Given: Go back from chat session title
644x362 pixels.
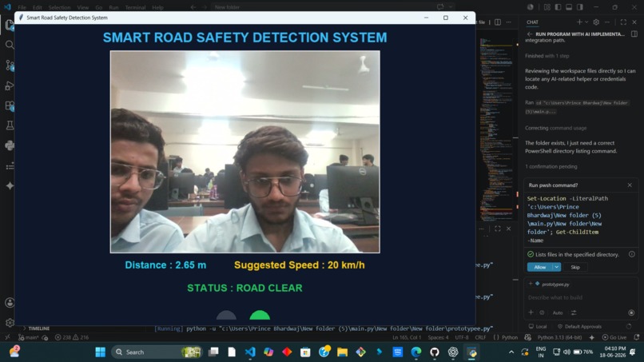Looking at the screenshot, I should coord(530,34).
